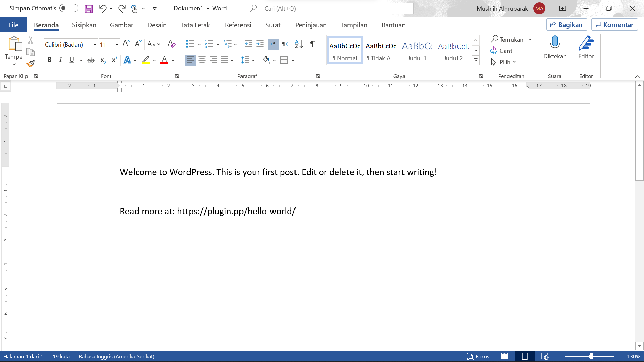Click the Sort A-Z icon

299,44
